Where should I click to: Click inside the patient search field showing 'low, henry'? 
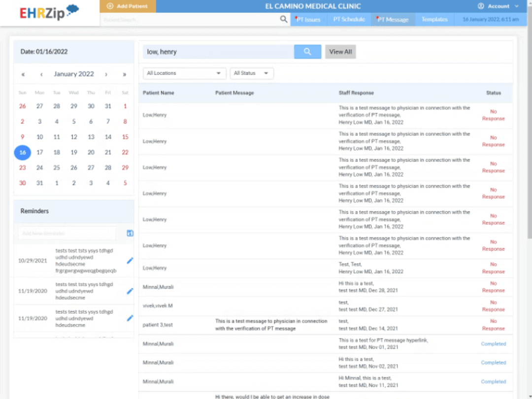point(217,51)
